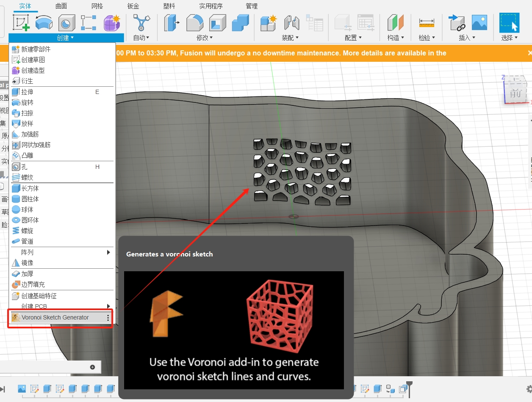Click the Measure ruler icon above 检验
The image size is (532, 402).
pyautogui.click(x=427, y=23)
